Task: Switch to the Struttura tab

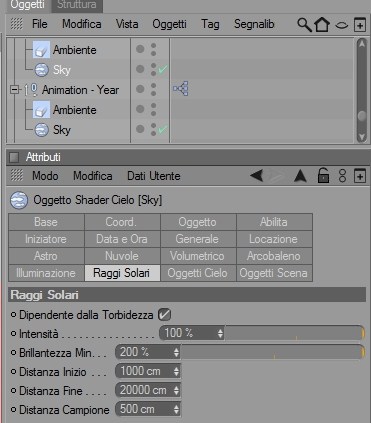Action: click(x=77, y=5)
